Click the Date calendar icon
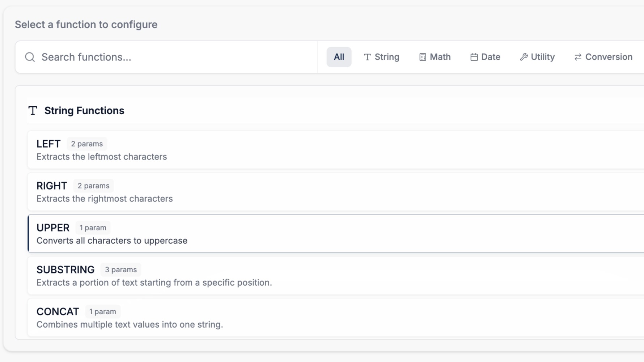Viewport: 644px width, 362px height. click(x=474, y=57)
